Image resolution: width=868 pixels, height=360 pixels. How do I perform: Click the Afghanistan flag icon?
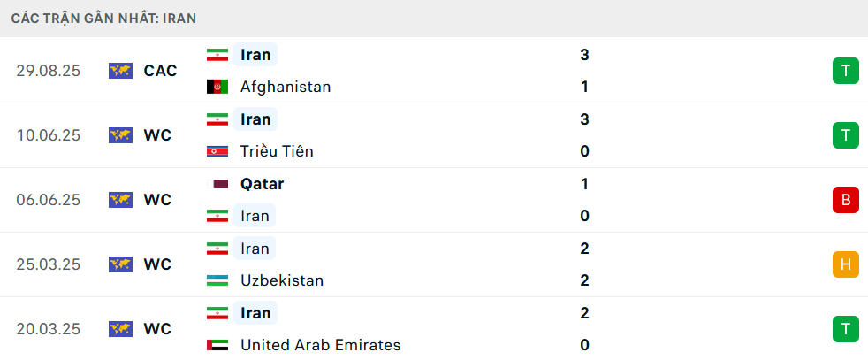tap(217, 87)
